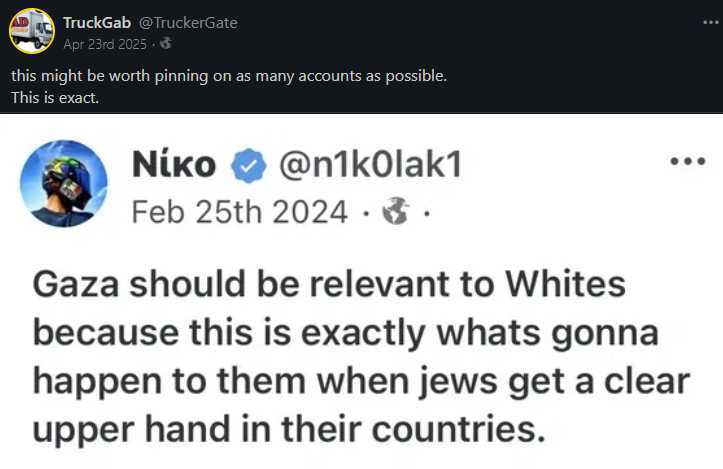Viewport: 723px width, 469px height.
Task: Click the blue verified checkmark badge
Action: pos(249,166)
